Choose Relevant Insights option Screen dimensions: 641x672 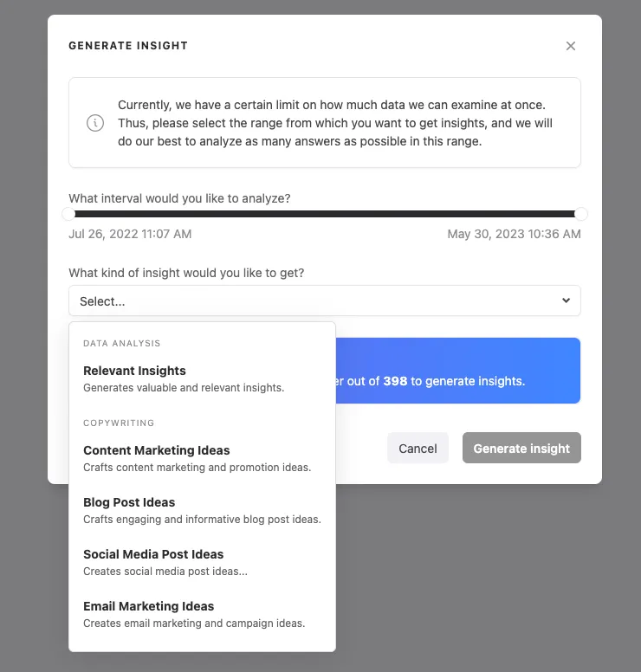[202, 378]
